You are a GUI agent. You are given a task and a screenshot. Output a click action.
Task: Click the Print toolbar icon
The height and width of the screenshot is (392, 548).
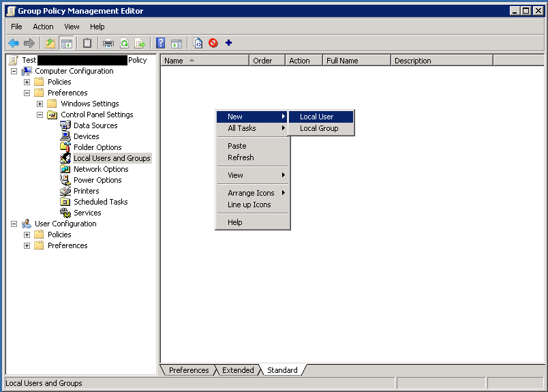pyautogui.click(x=108, y=44)
